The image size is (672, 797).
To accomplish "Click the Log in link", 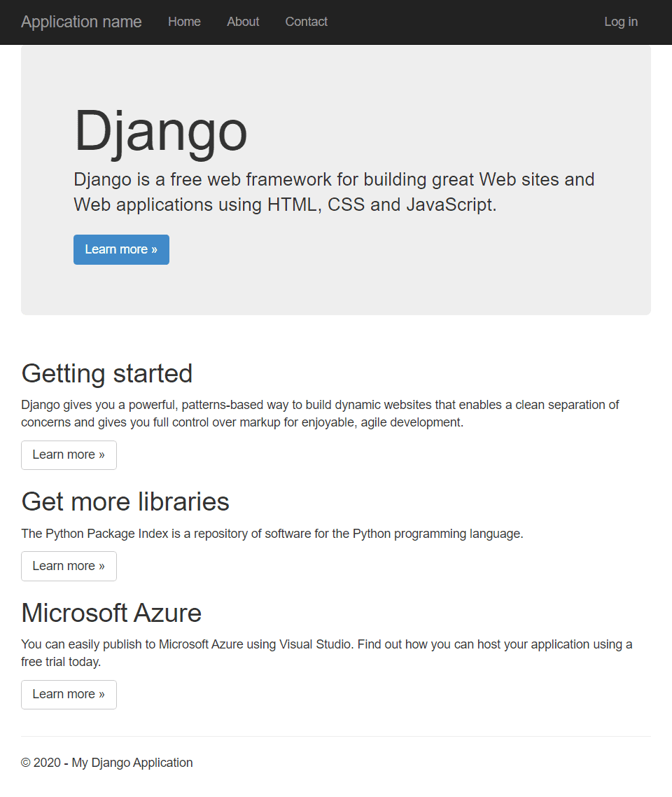I will click(621, 22).
